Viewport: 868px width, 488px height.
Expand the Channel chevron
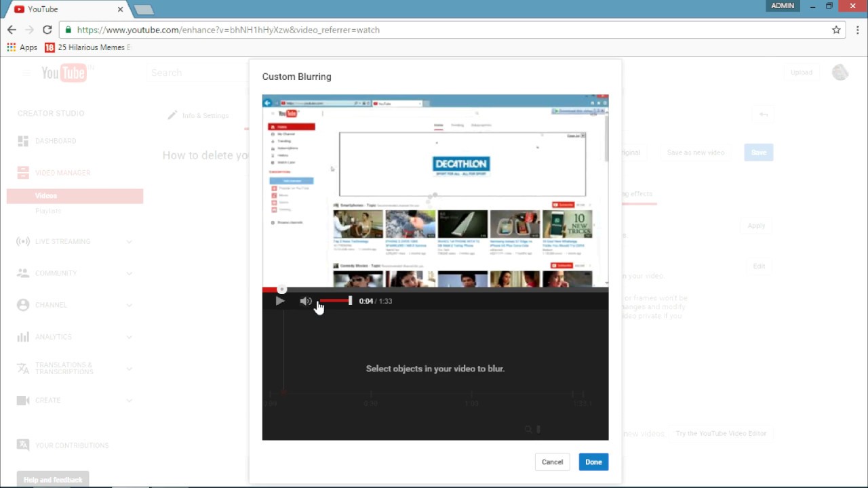coord(129,305)
